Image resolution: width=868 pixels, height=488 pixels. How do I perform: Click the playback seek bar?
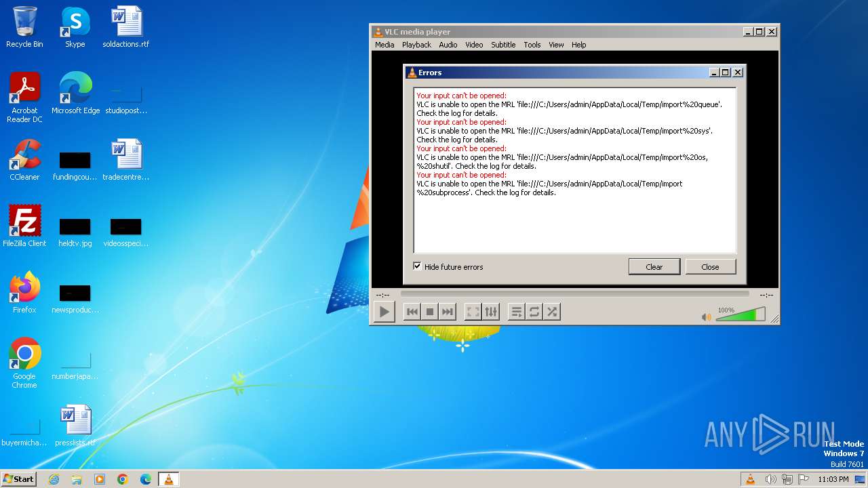coord(574,294)
